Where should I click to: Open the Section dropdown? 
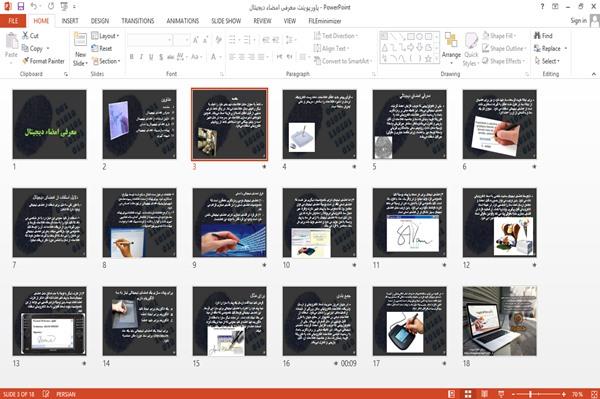[x=106, y=61]
